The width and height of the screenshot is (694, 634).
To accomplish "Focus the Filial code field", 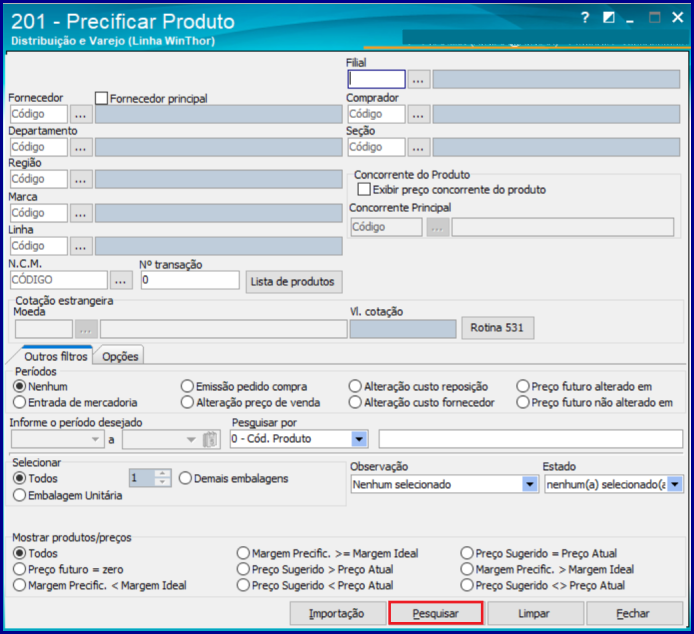I will [x=376, y=79].
